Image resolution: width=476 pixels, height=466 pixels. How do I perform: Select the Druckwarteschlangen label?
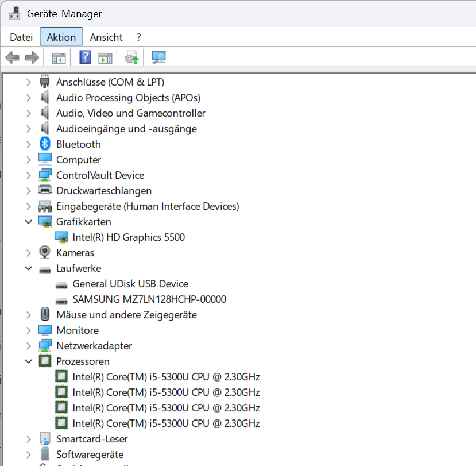point(104,191)
